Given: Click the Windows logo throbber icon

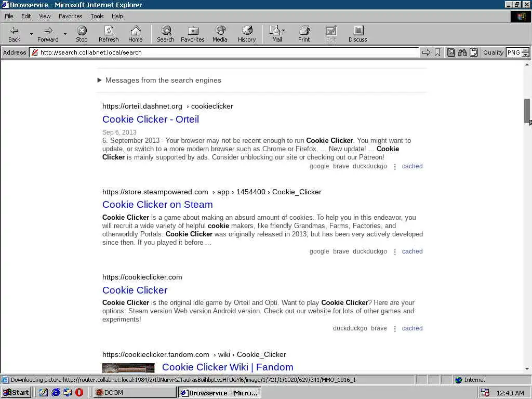Looking at the screenshot, I should tap(521, 17).
